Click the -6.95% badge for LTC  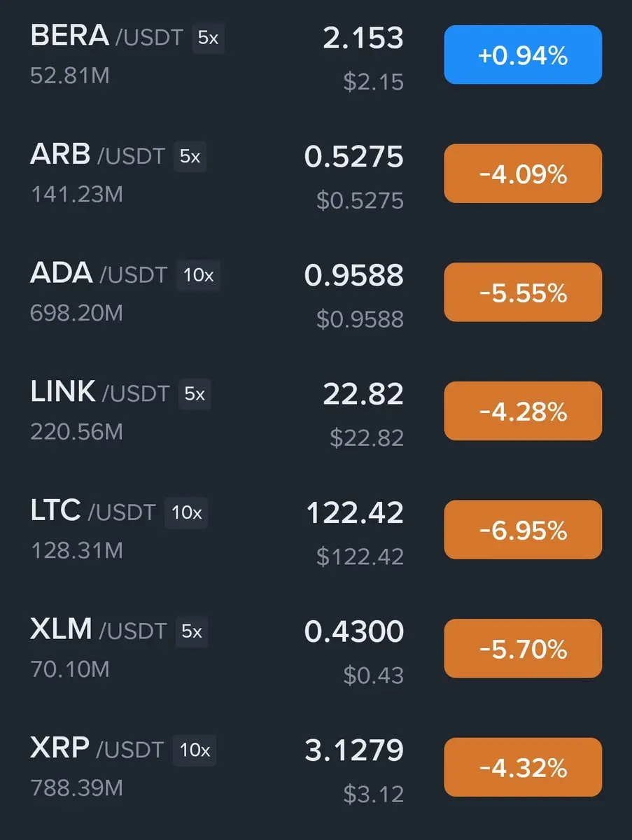[523, 530]
